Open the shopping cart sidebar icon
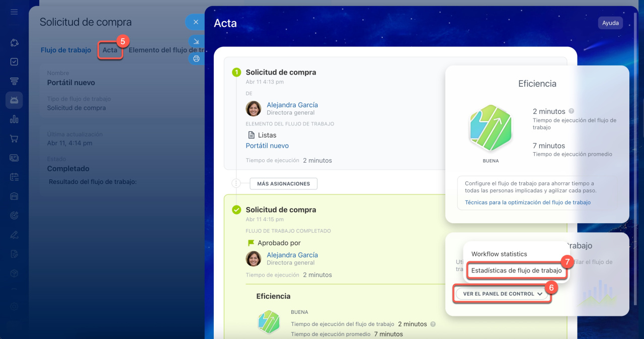Screen dimensions: 644x339 point(14,139)
